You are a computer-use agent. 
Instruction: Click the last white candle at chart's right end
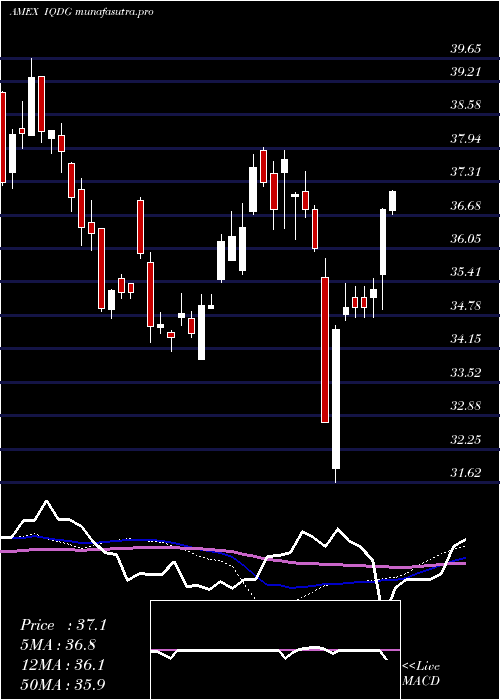click(393, 201)
